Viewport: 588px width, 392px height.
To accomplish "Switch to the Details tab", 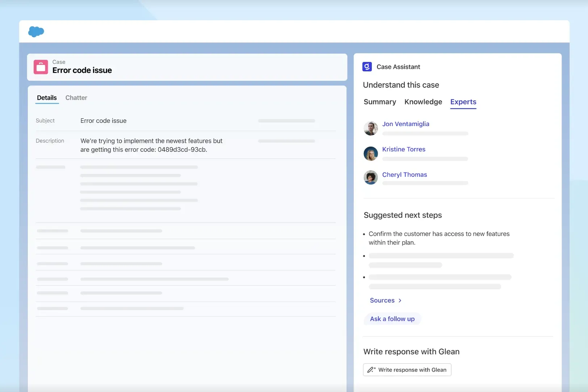I will click(x=47, y=98).
